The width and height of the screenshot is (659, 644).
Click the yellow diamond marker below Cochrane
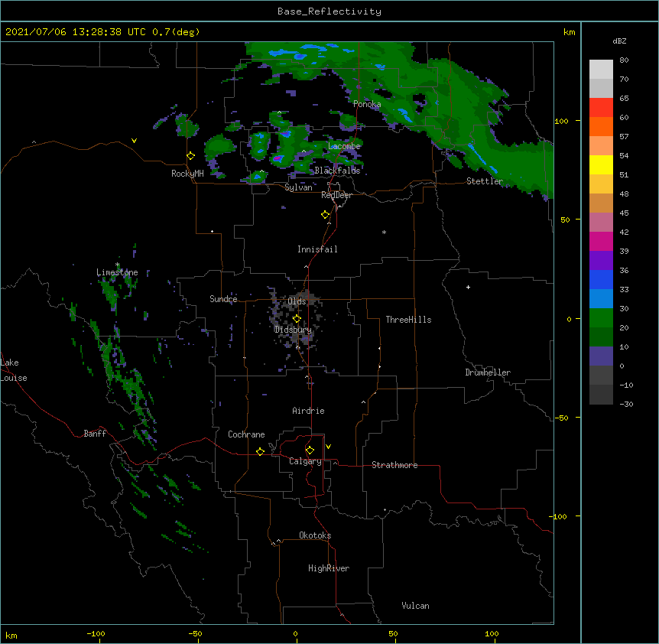pyautogui.click(x=260, y=451)
